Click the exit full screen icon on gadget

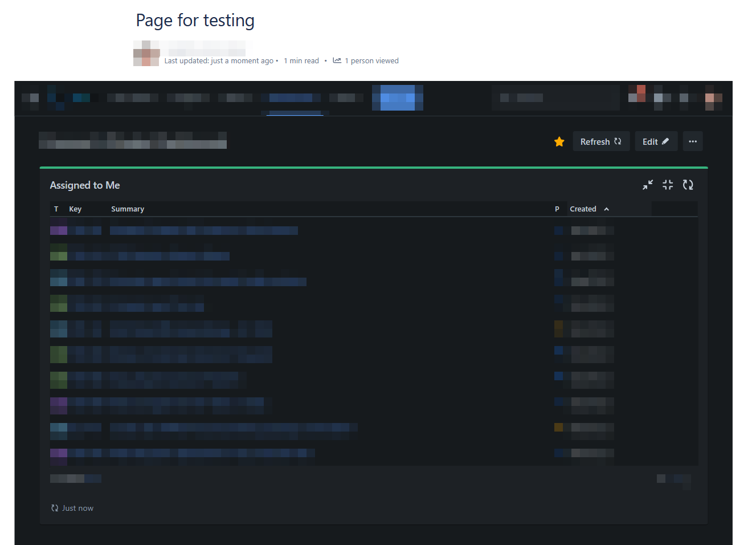point(667,185)
